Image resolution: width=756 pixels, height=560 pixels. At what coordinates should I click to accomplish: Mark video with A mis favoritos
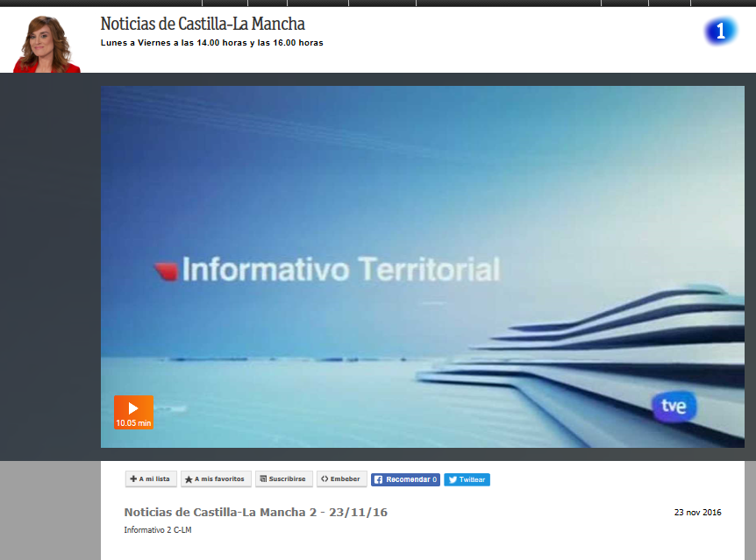[216, 479]
